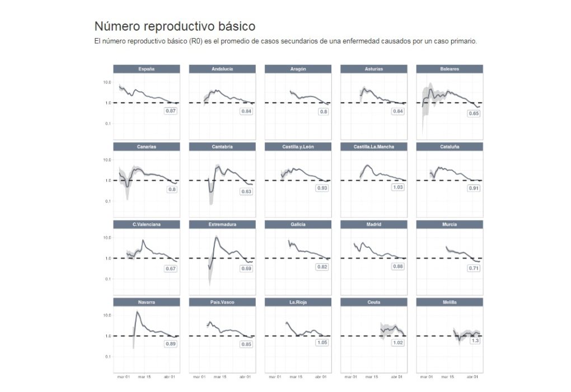
Task: Click the Canarias panel header
Action: coord(147,147)
